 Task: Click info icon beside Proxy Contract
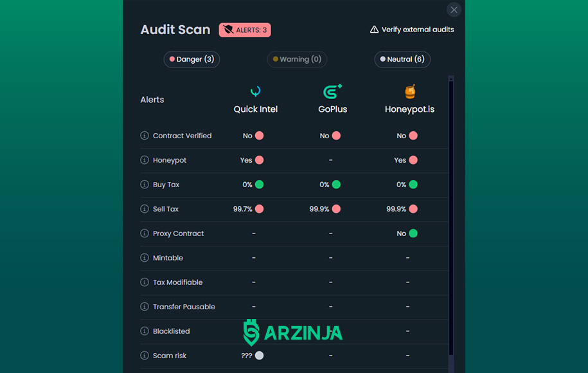pyautogui.click(x=145, y=233)
